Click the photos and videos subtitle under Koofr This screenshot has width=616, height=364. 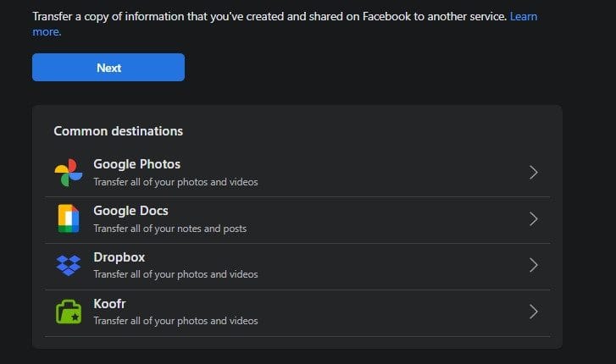pos(175,321)
